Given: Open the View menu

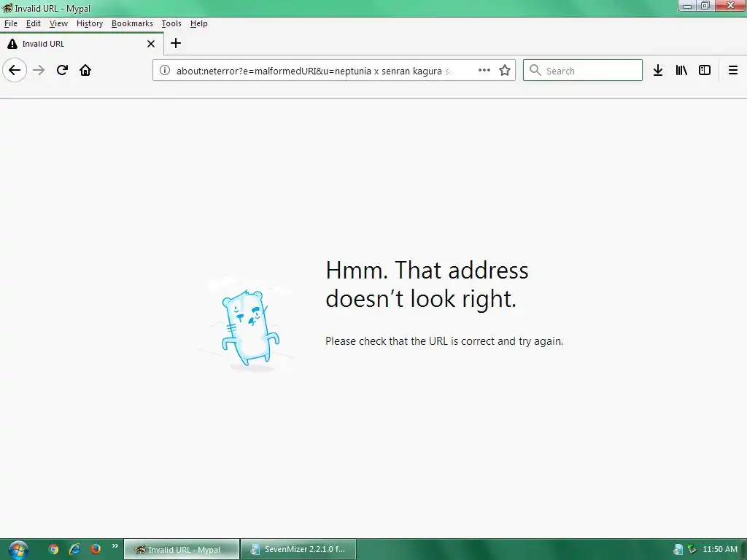Looking at the screenshot, I should point(58,23).
